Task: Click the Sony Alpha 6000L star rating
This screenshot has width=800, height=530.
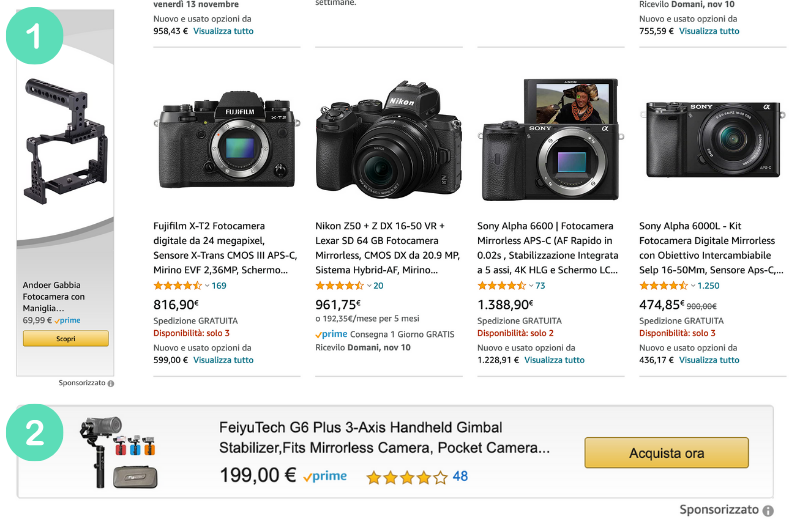Action: click(663, 286)
